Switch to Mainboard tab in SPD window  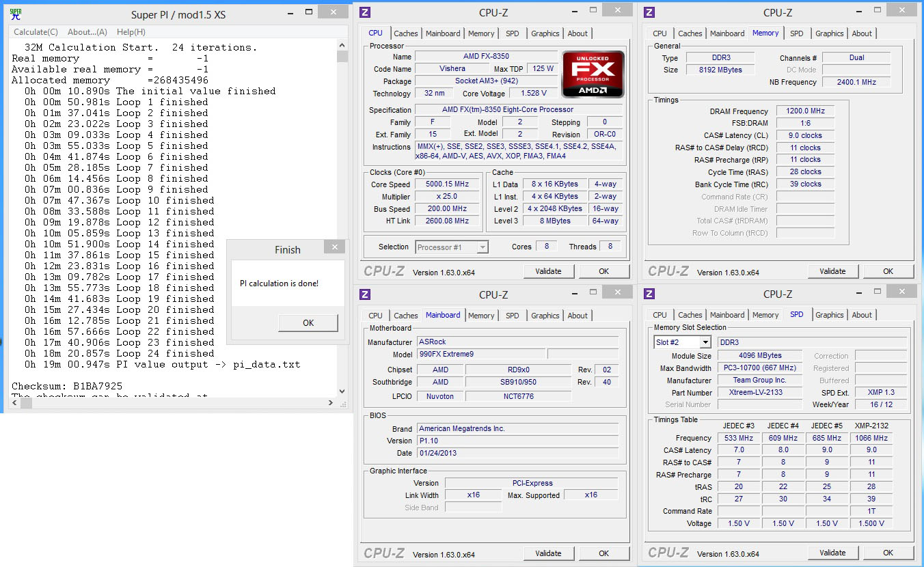point(727,315)
